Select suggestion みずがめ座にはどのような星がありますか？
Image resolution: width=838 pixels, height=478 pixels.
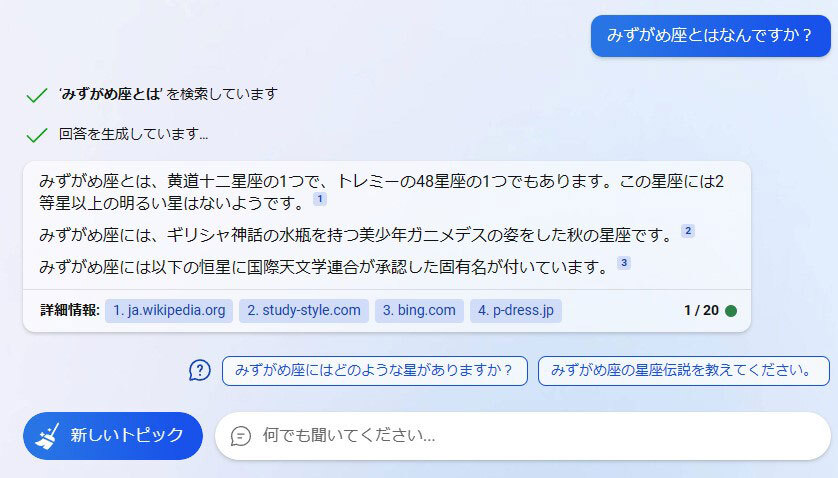click(375, 371)
